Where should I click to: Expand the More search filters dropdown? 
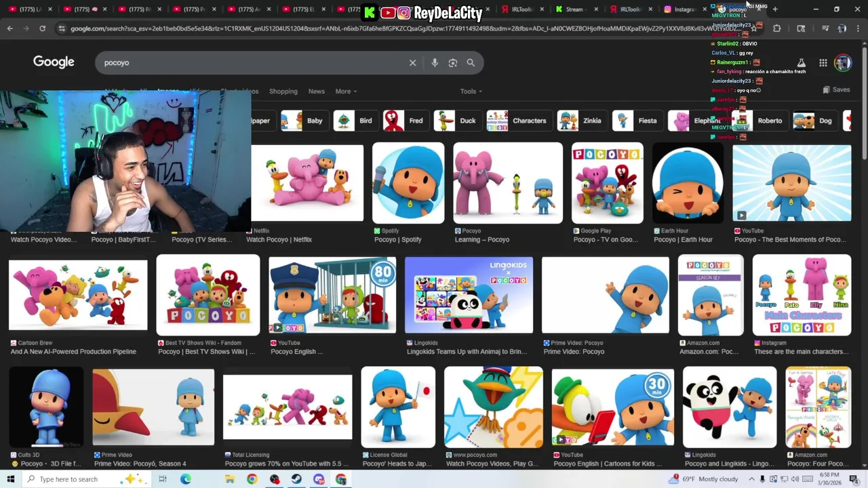pyautogui.click(x=346, y=91)
